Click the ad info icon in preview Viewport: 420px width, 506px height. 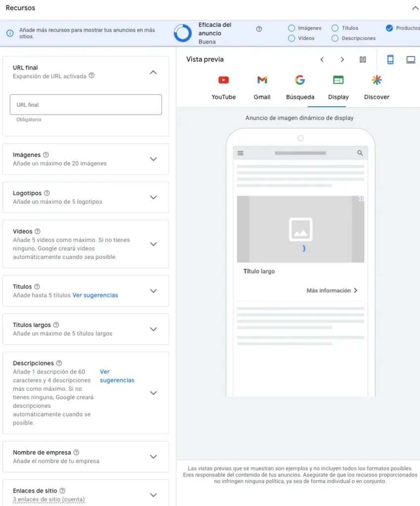pos(361,199)
